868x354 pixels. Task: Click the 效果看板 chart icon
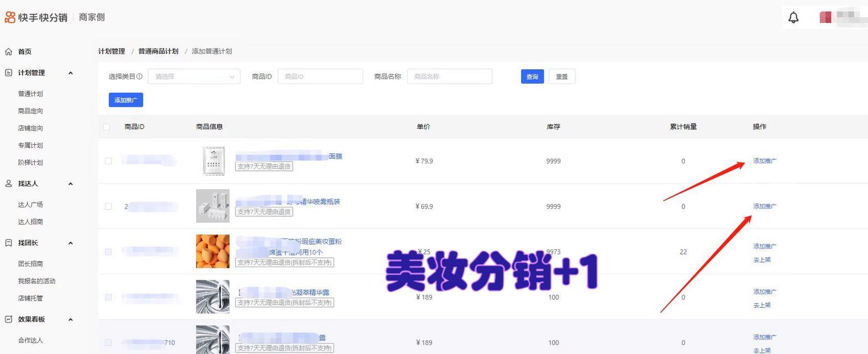point(8,319)
